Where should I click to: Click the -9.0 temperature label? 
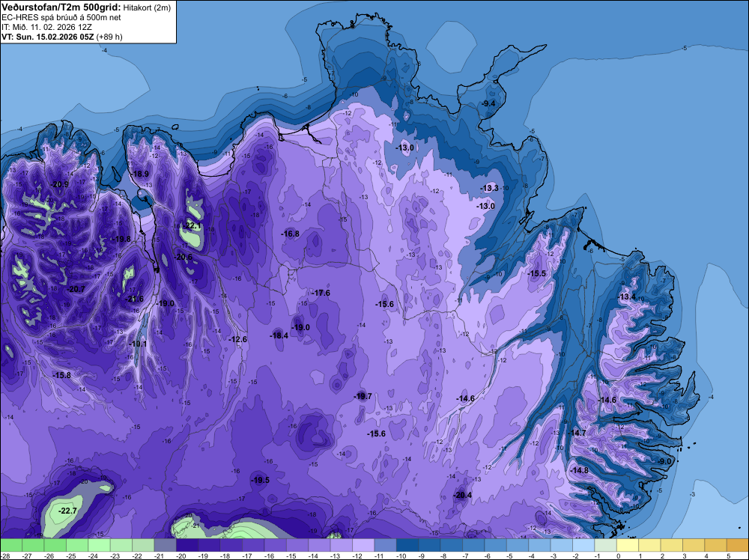click(x=664, y=462)
